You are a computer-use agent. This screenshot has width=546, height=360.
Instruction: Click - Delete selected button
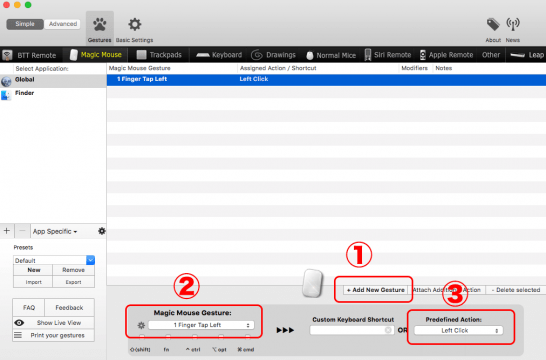click(x=515, y=290)
